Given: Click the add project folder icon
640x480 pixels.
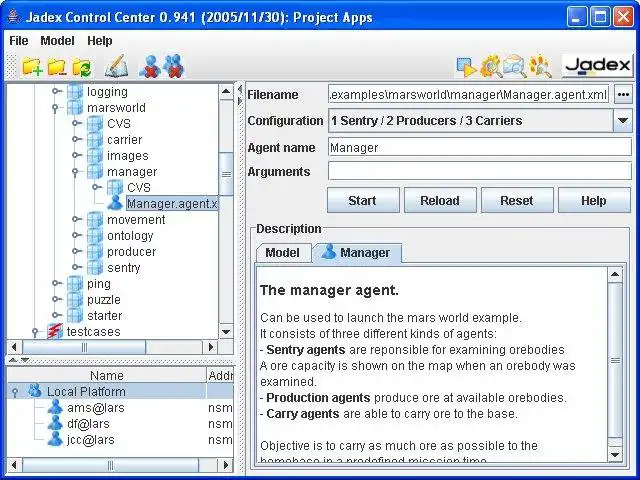Looking at the screenshot, I should (x=32, y=67).
